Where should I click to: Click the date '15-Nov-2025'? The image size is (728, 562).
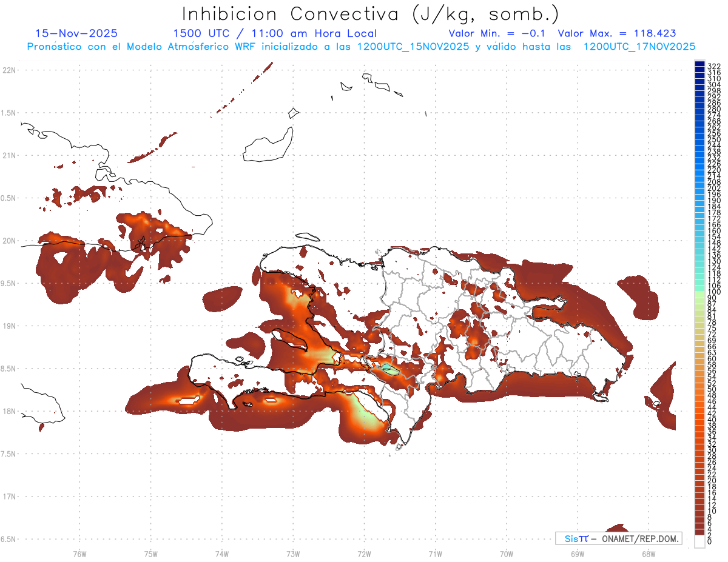[76, 33]
